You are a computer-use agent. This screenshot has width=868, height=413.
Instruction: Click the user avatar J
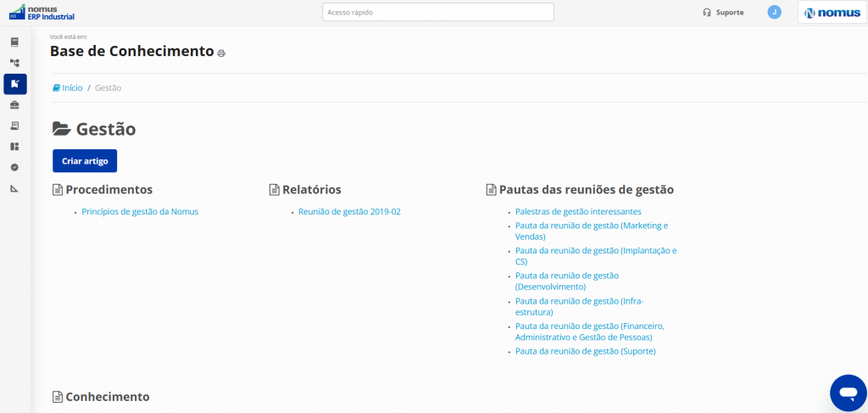coord(774,12)
